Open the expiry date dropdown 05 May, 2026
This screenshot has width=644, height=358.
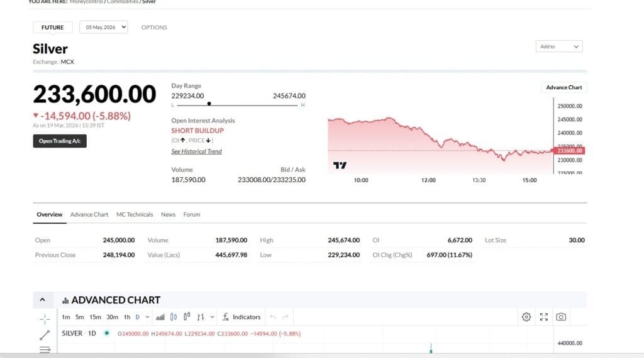tap(103, 27)
